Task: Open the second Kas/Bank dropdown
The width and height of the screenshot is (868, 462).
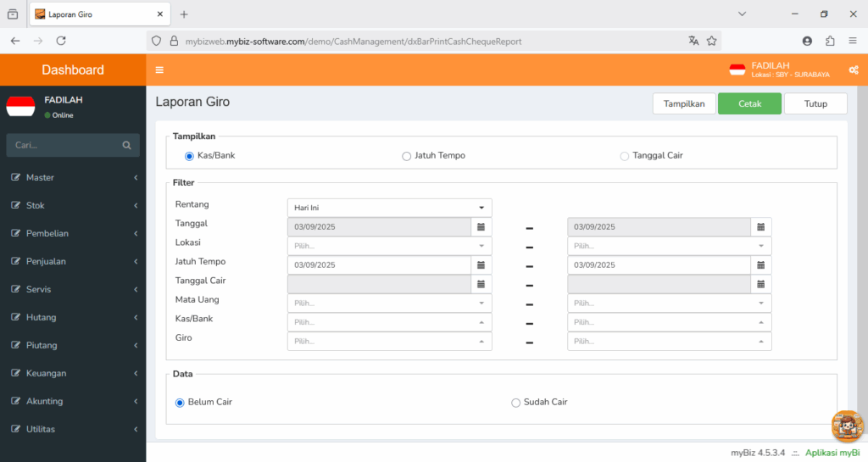Action: pyautogui.click(x=670, y=323)
